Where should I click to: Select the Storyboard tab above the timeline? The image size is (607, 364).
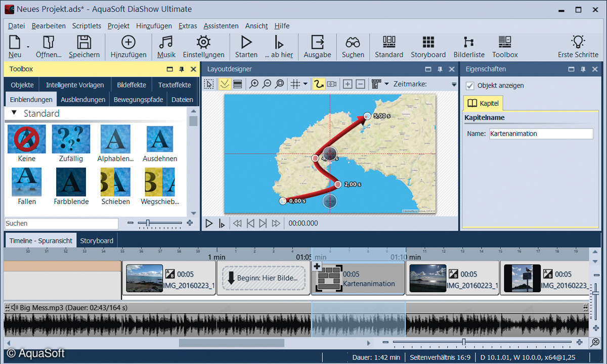97,241
